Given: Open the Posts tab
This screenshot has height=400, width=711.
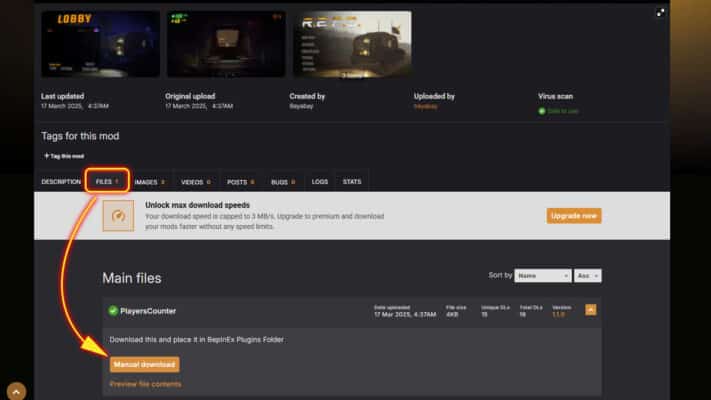Looking at the screenshot, I should [240, 182].
